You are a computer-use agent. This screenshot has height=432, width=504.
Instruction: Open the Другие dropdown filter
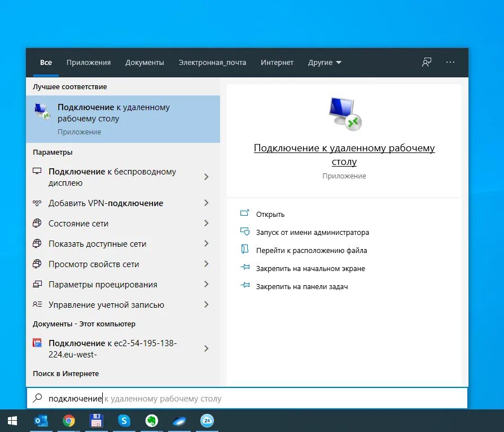coord(325,63)
